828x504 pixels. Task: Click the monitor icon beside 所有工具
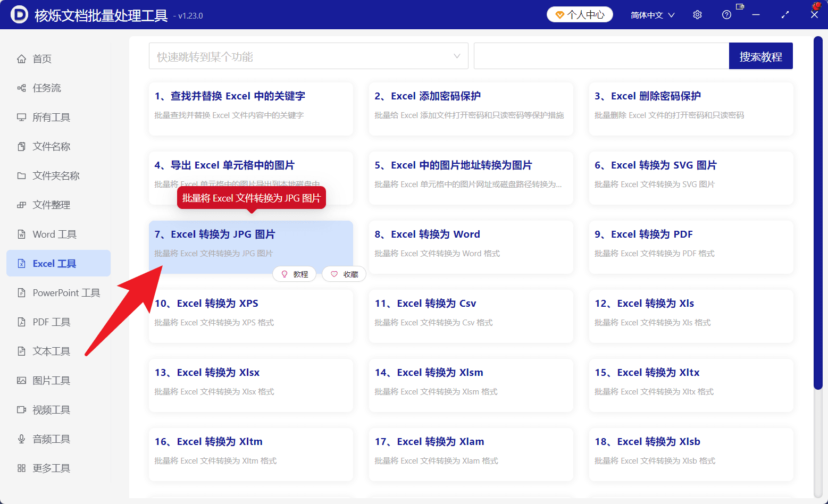(x=21, y=117)
